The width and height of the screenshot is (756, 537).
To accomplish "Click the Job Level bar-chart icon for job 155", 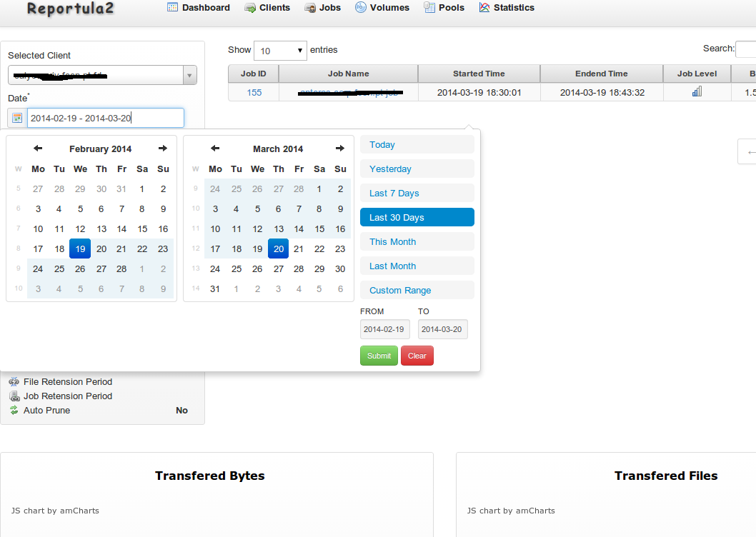I will click(x=697, y=92).
